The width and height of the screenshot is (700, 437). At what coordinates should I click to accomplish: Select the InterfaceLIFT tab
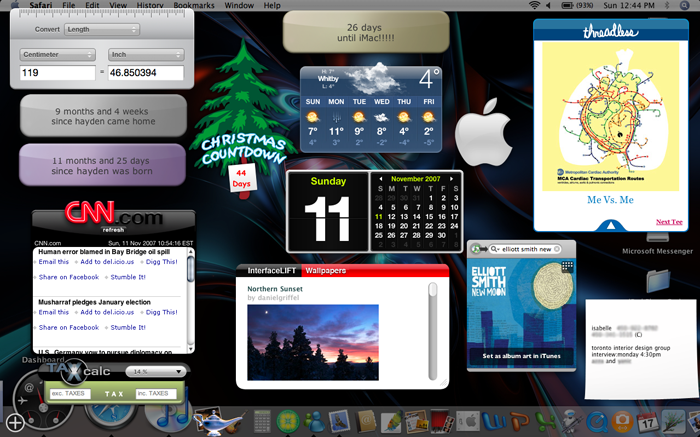tap(271, 271)
